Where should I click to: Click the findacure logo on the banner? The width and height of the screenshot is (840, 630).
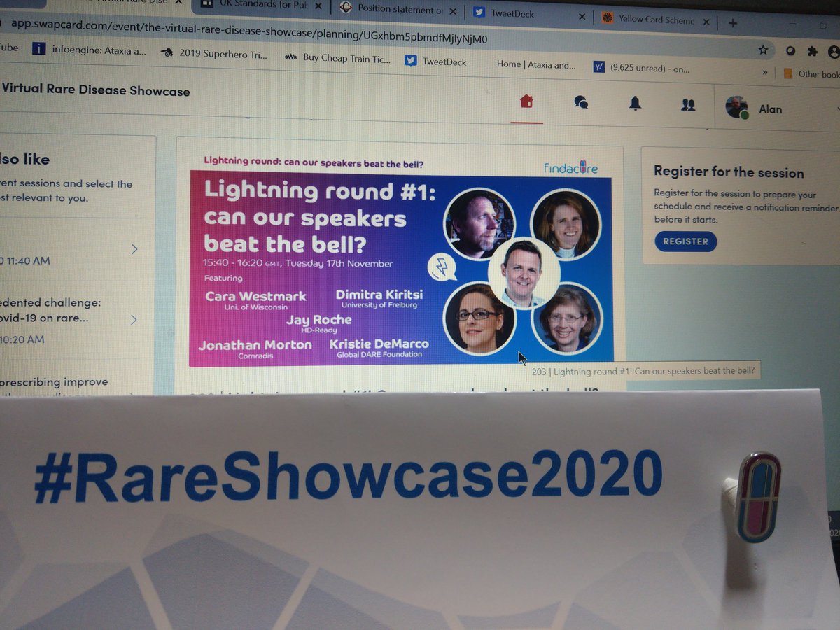point(570,168)
